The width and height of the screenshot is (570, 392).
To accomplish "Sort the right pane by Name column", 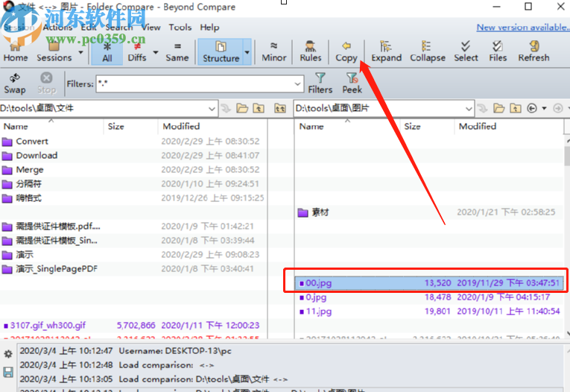I will coord(347,127).
